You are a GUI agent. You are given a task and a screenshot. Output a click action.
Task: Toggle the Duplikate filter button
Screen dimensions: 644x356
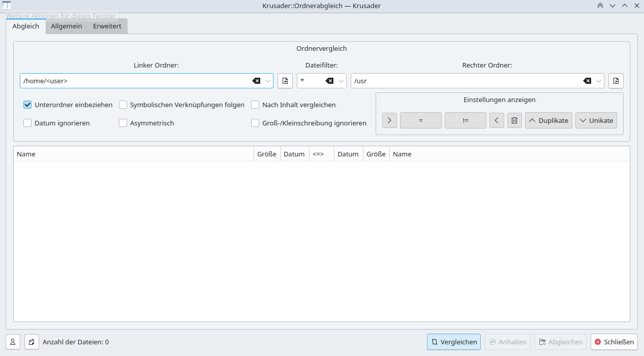(x=548, y=120)
